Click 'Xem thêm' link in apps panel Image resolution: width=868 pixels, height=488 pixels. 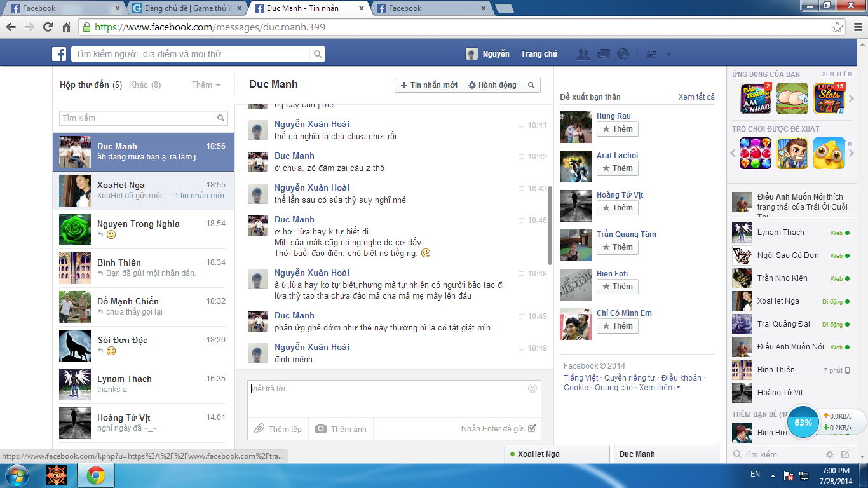[x=837, y=74]
